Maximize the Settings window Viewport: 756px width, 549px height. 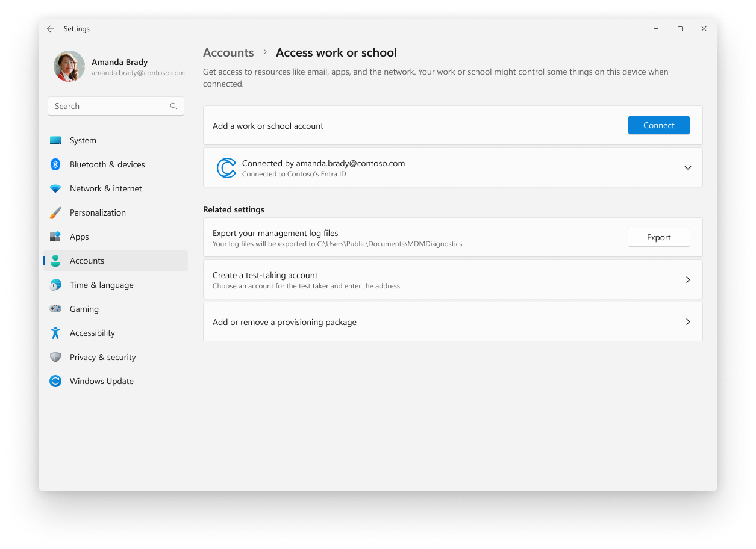click(680, 29)
